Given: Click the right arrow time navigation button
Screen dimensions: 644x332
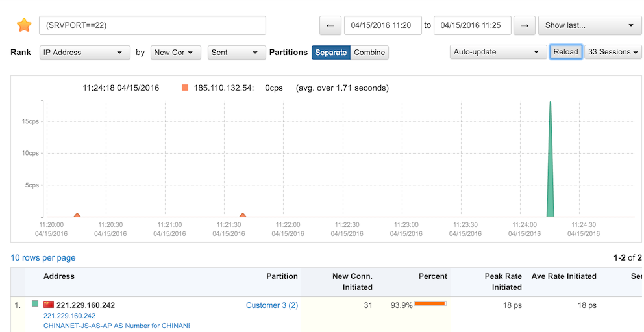Looking at the screenshot, I should click(x=525, y=25).
